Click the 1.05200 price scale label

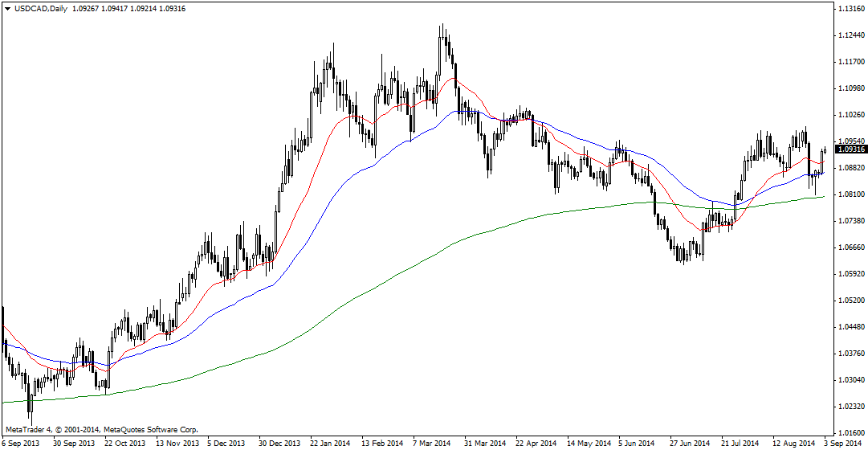pos(850,301)
